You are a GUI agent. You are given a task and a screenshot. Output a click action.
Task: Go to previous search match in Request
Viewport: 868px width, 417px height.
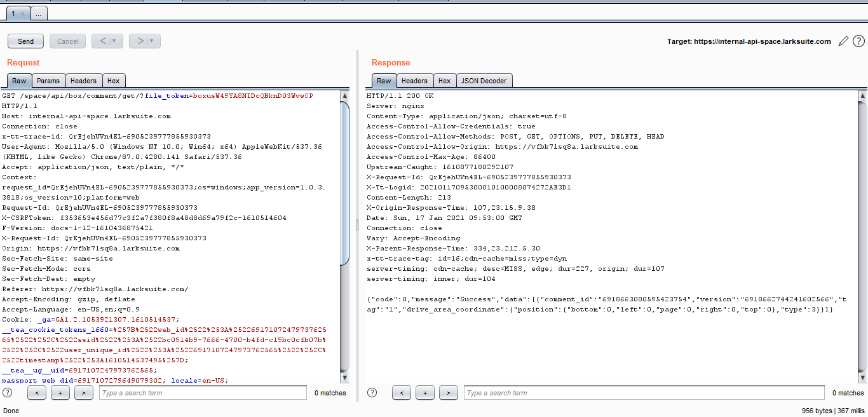(37, 393)
